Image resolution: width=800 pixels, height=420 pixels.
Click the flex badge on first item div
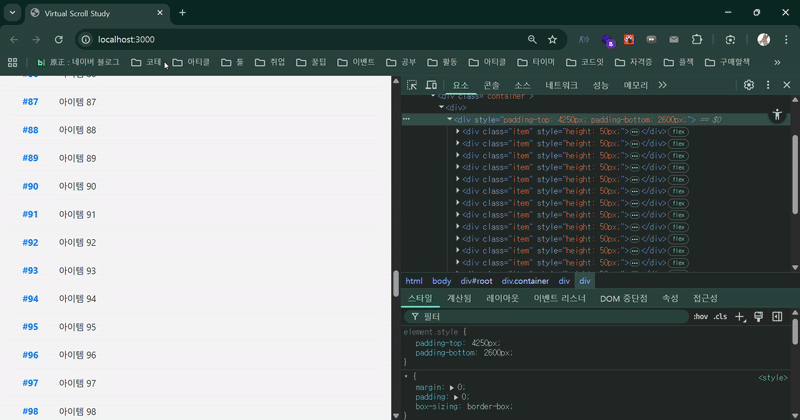coord(679,131)
